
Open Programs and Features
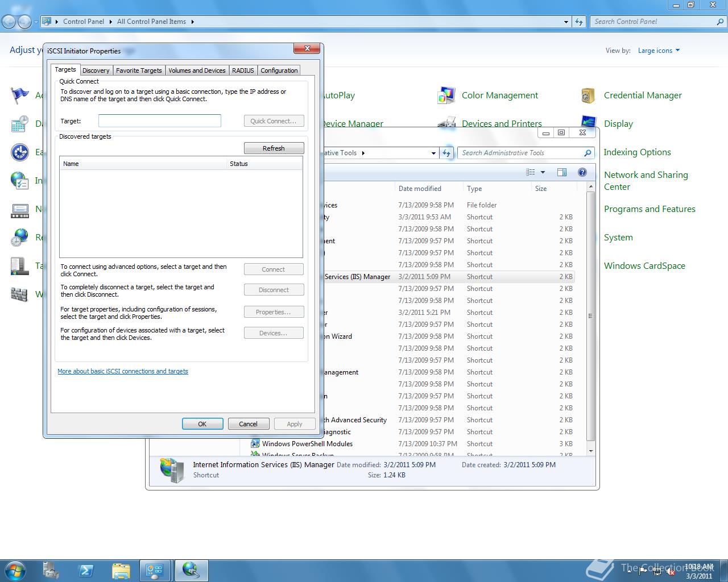650,209
